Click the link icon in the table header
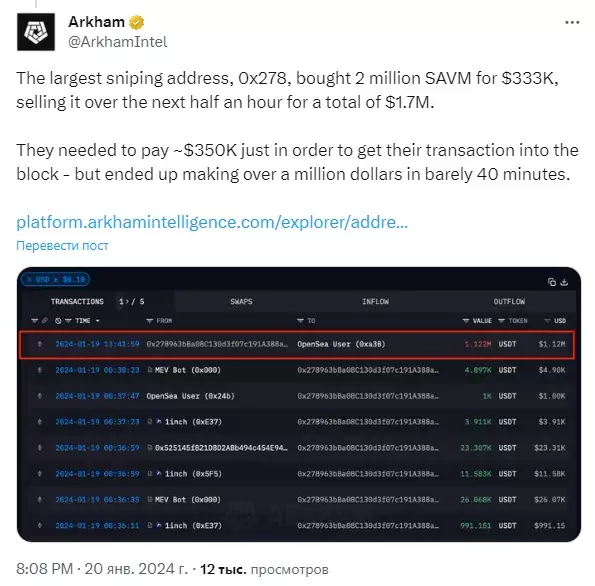 pyautogui.click(x=45, y=321)
